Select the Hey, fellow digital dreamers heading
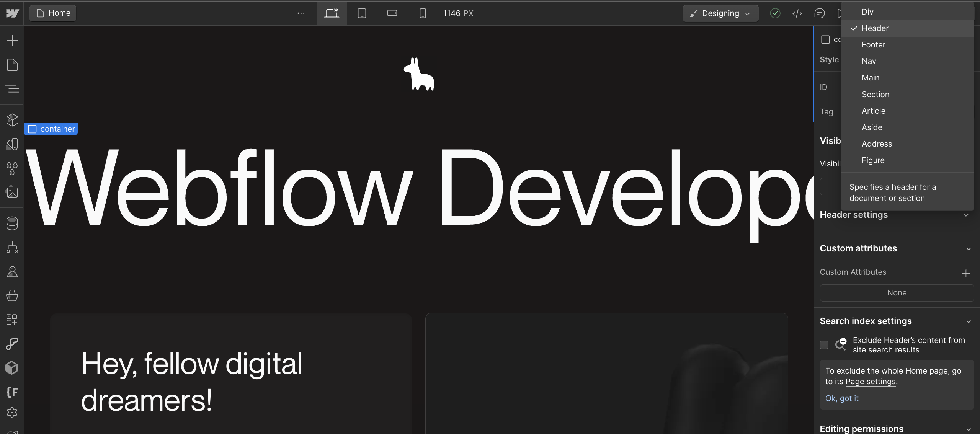 click(x=192, y=382)
